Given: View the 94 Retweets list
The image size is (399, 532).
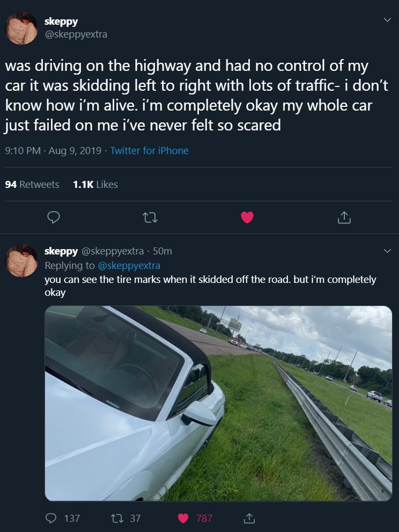Looking at the screenshot, I should point(32,184).
